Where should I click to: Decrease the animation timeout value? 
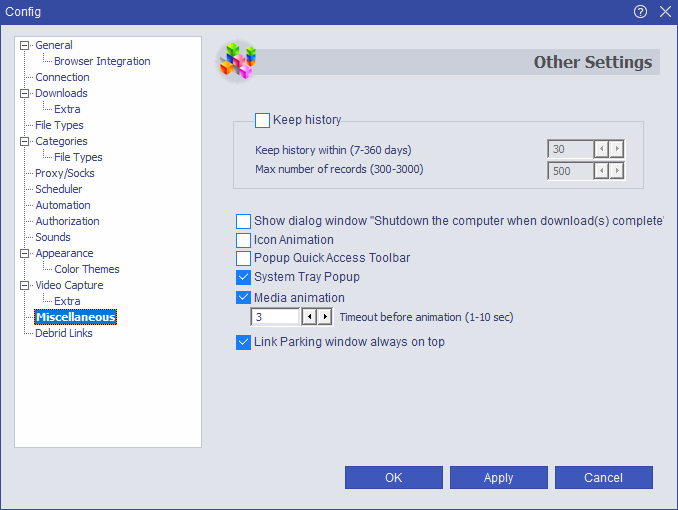click(309, 317)
